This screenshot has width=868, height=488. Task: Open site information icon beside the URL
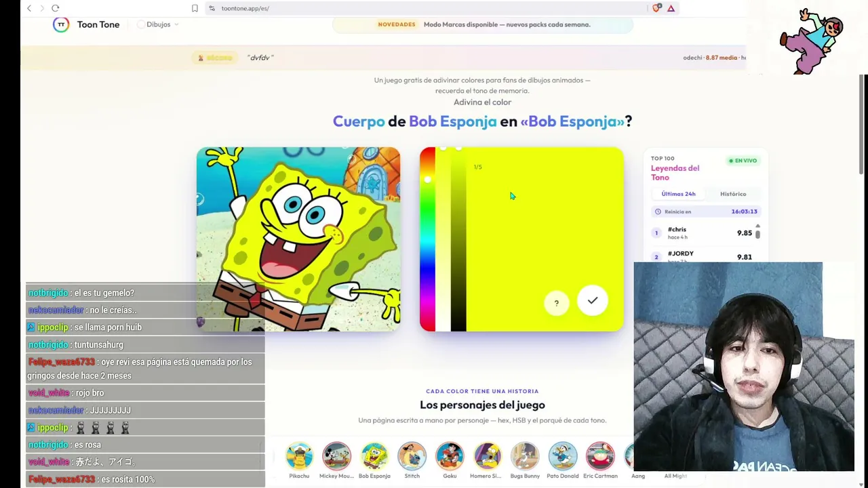point(212,8)
